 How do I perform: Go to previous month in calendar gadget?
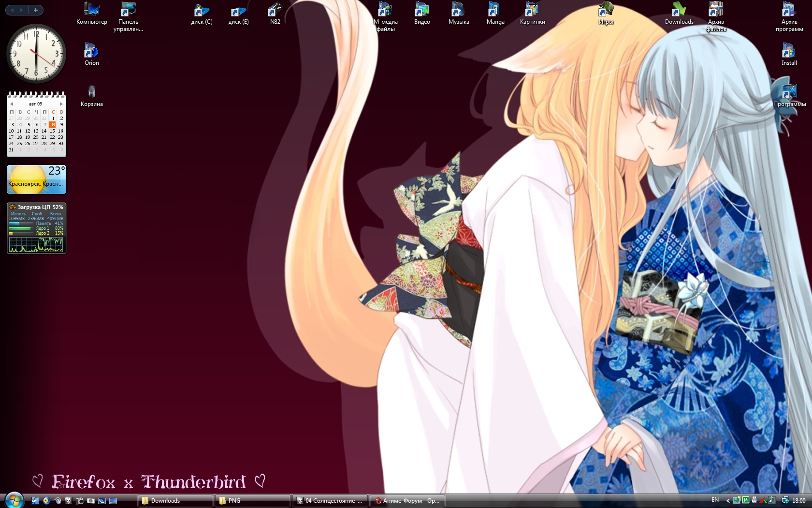coord(12,104)
